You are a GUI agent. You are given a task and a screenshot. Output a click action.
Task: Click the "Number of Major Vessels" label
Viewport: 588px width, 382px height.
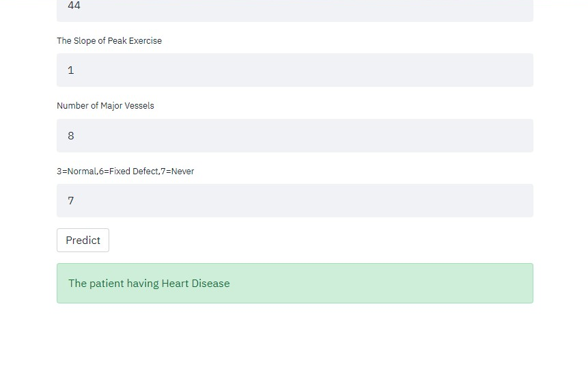click(105, 106)
